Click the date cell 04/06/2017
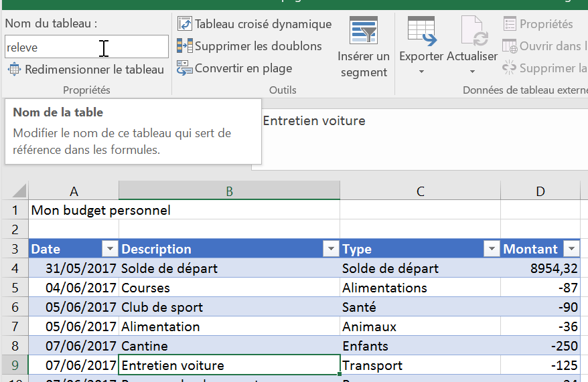 click(x=74, y=288)
